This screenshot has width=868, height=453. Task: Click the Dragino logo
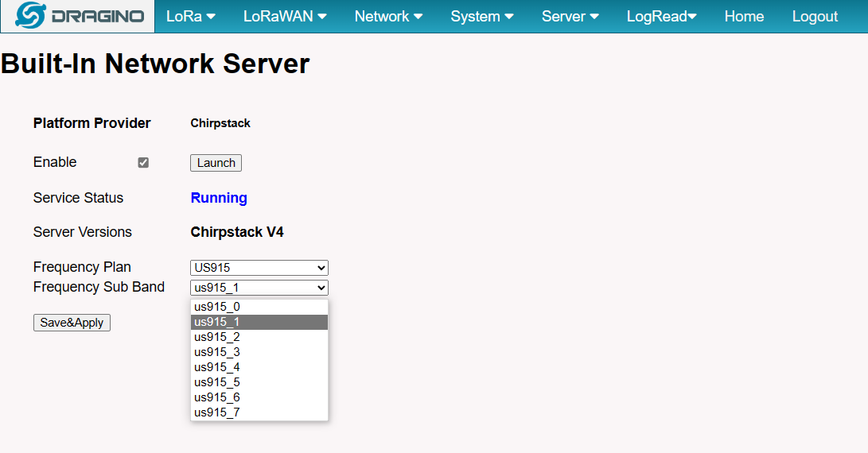tap(79, 16)
